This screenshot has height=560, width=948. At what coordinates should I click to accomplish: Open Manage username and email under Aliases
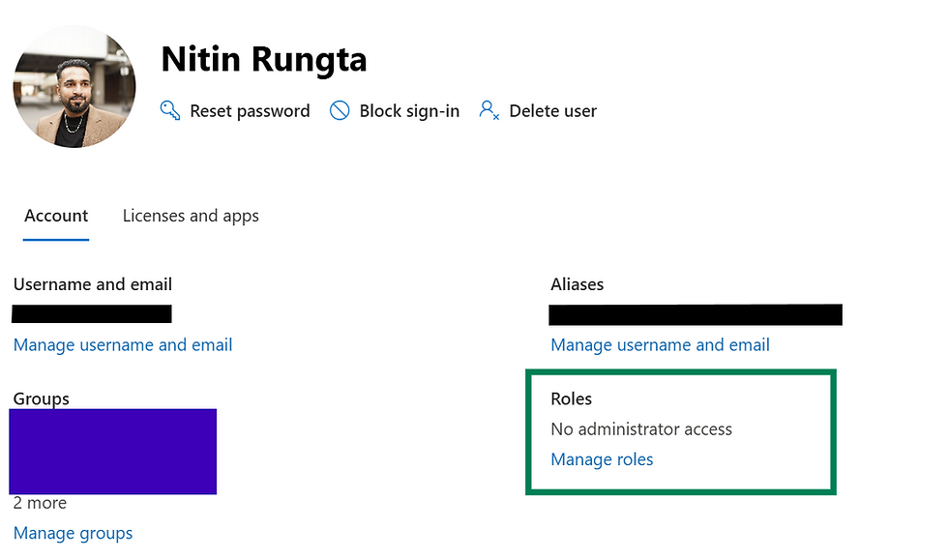click(x=660, y=344)
